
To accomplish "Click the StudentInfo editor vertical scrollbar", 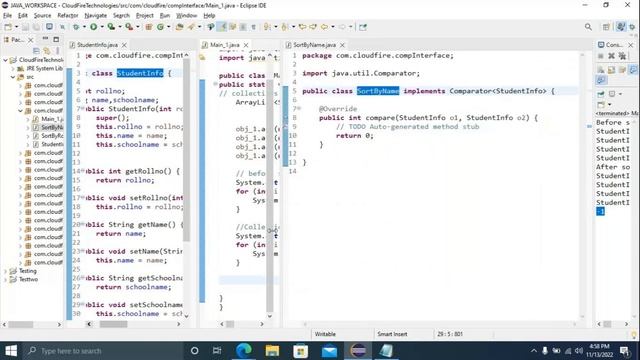I will pyautogui.click(x=186, y=149).
